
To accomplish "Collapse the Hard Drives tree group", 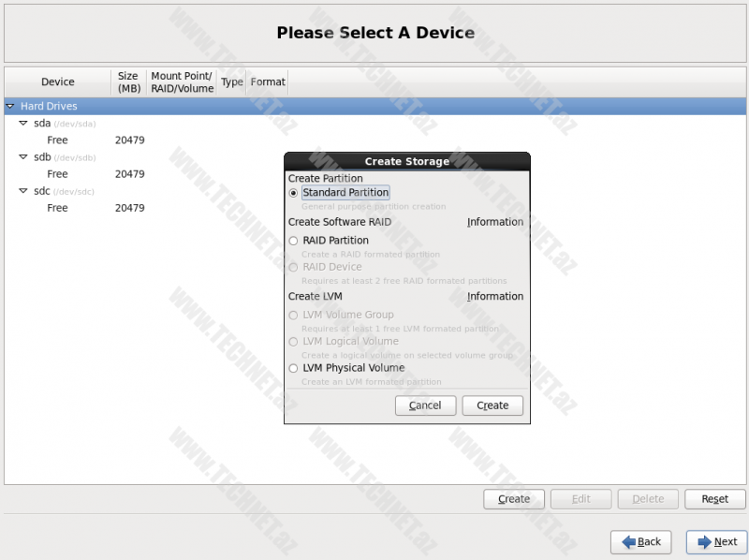I will click(x=10, y=107).
